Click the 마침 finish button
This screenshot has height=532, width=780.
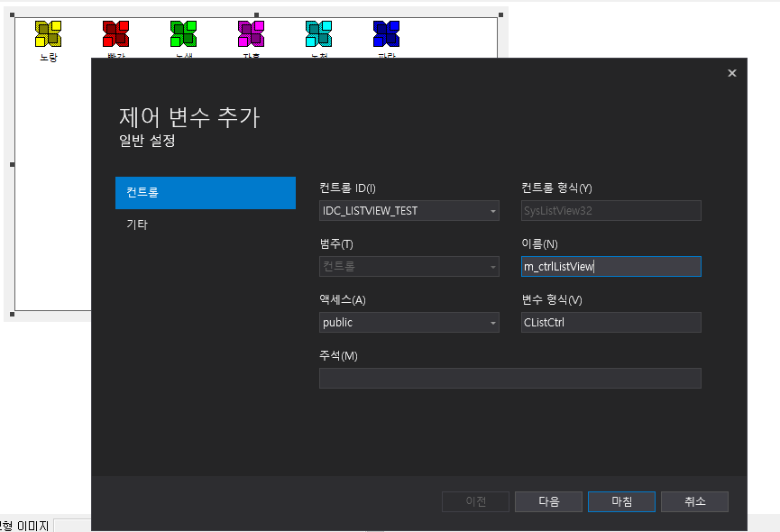coord(621,501)
